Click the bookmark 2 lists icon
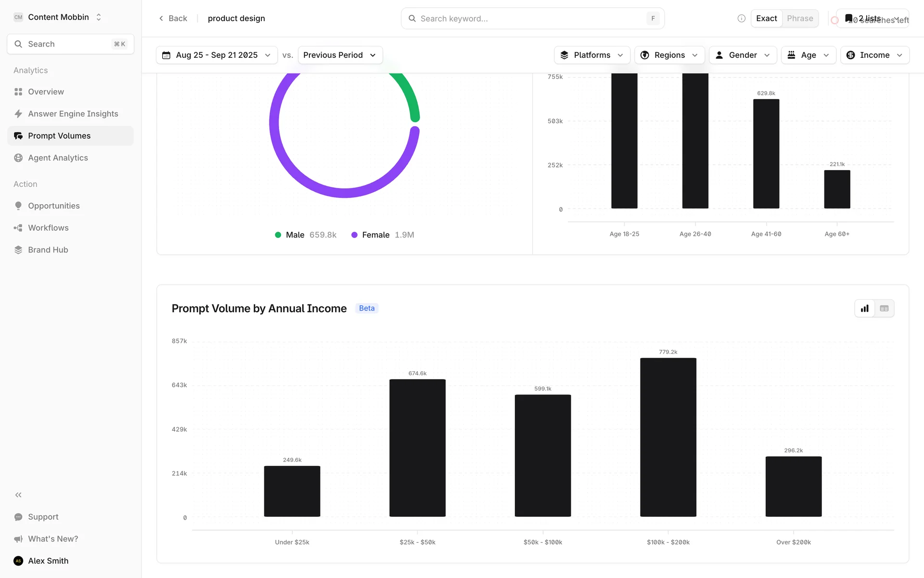This screenshot has height=578, width=924. click(x=849, y=18)
